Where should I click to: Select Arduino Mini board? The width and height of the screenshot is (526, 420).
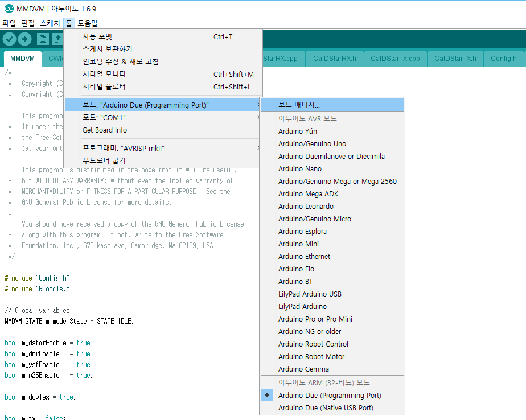(x=332, y=244)
